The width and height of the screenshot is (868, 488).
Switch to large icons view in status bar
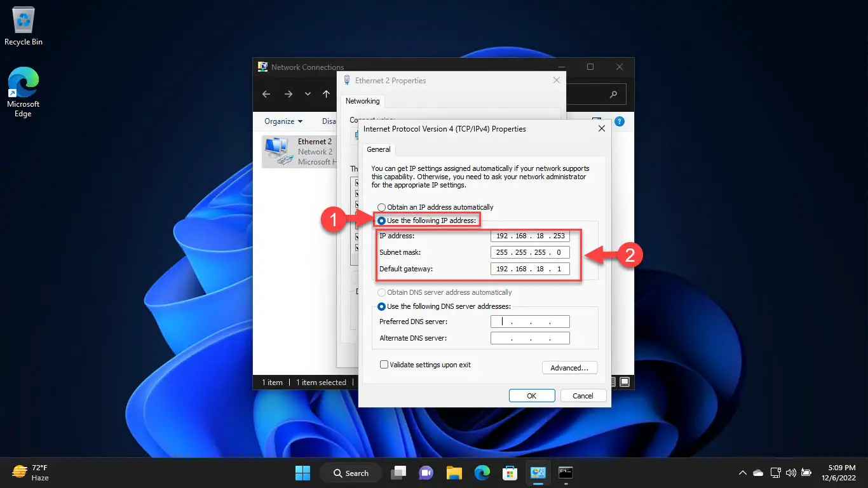(x=625, y=382)
